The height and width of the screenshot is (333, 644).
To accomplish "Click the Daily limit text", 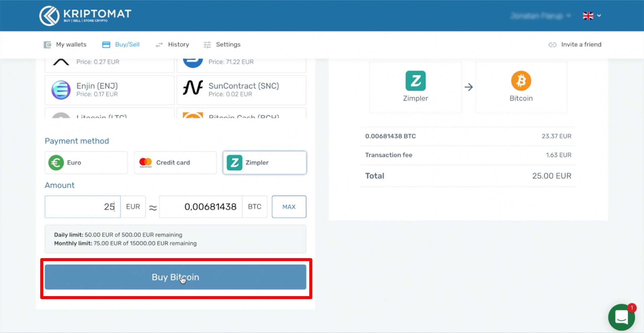I will tap(118, 235).
